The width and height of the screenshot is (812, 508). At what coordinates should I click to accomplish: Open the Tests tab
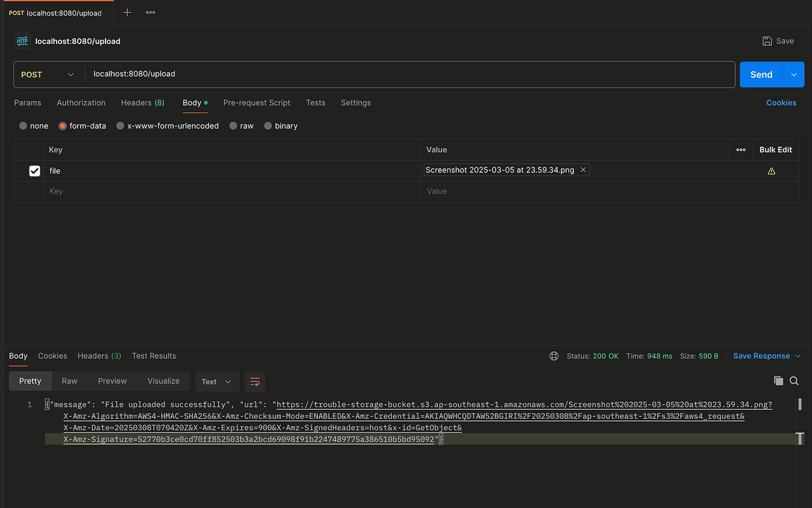point(315,103)
